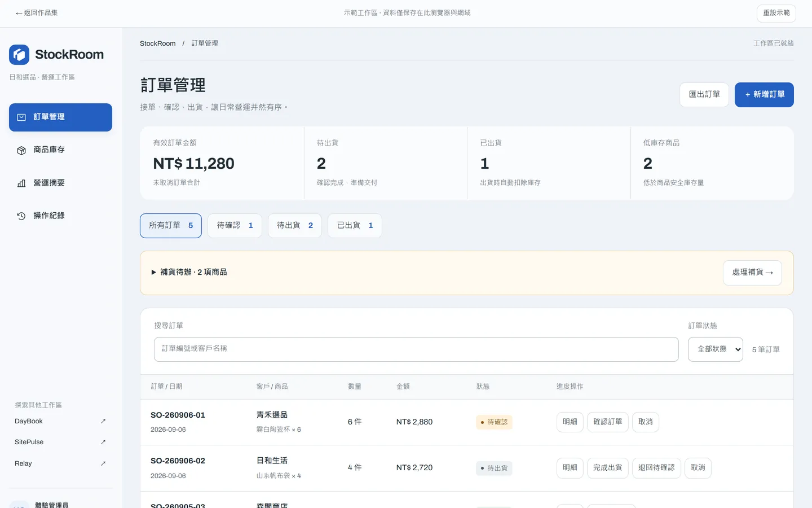This screenshot has height=508, width=812.
Task: Click 完成出貨 for order SO-260906-02
Action: pos(608,468)
